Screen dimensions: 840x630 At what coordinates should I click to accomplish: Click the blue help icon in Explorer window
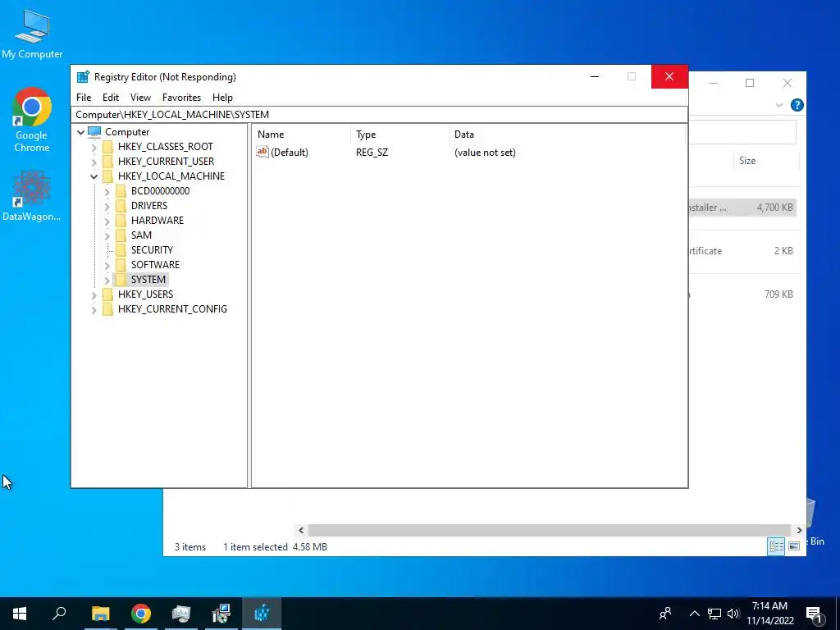click(x=797, y=105)
